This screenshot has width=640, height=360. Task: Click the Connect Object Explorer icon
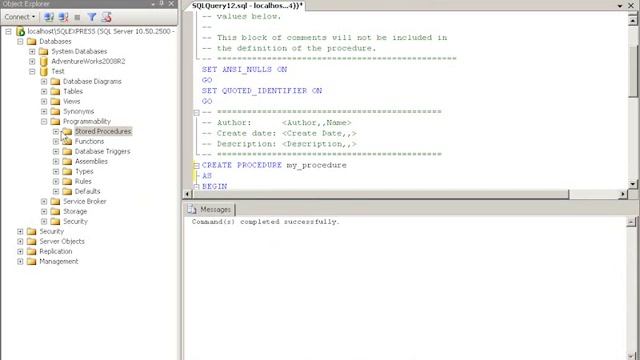pos(49,17)
